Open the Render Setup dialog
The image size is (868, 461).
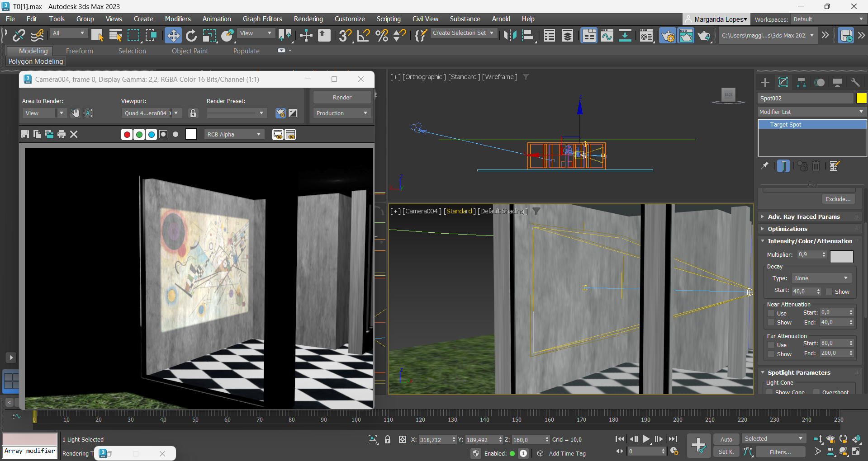pyautogui.click(x=668, y=35)
